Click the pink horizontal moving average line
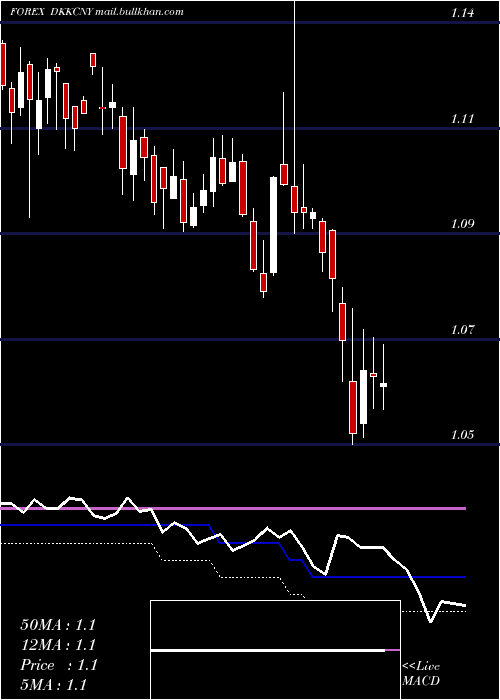This screenshot has height=700, width=500. (233, 508)
